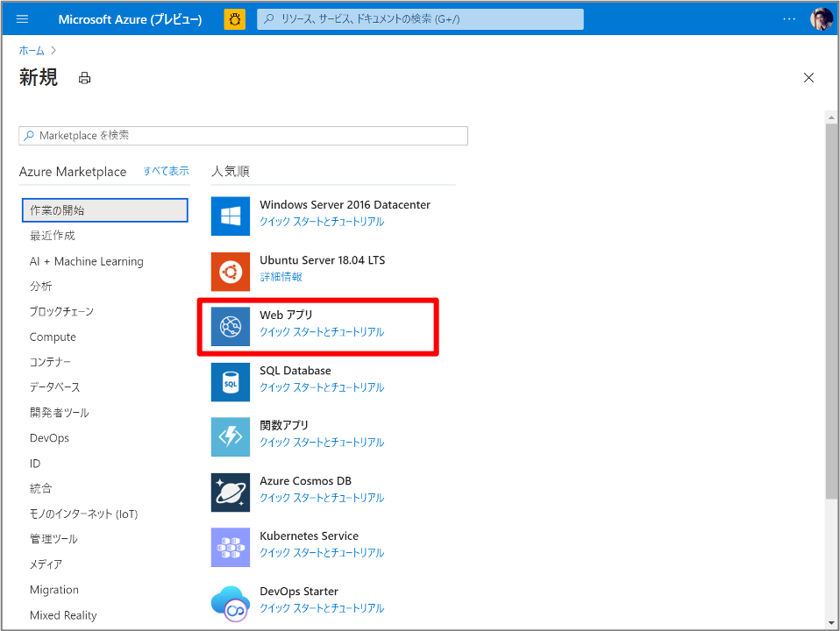
Task: Open quickstart link under DevOps Starter
Action: click(x=322, y=608)
